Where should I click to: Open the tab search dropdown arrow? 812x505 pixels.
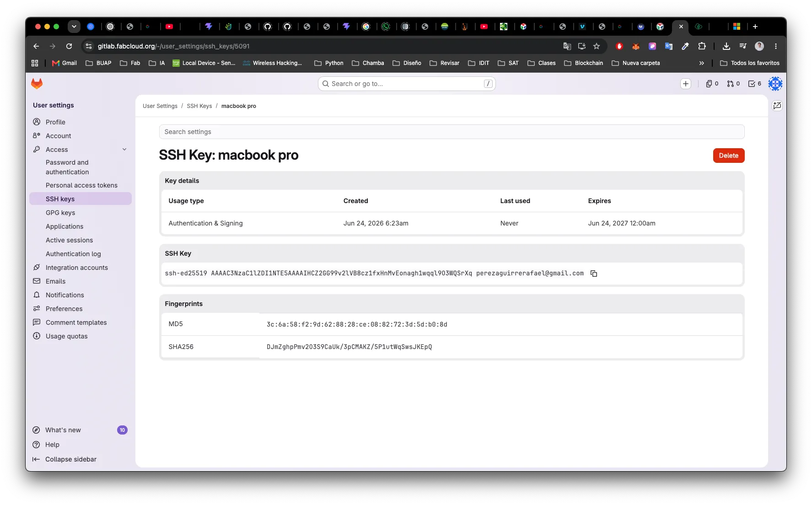click(x=74, y=27)
